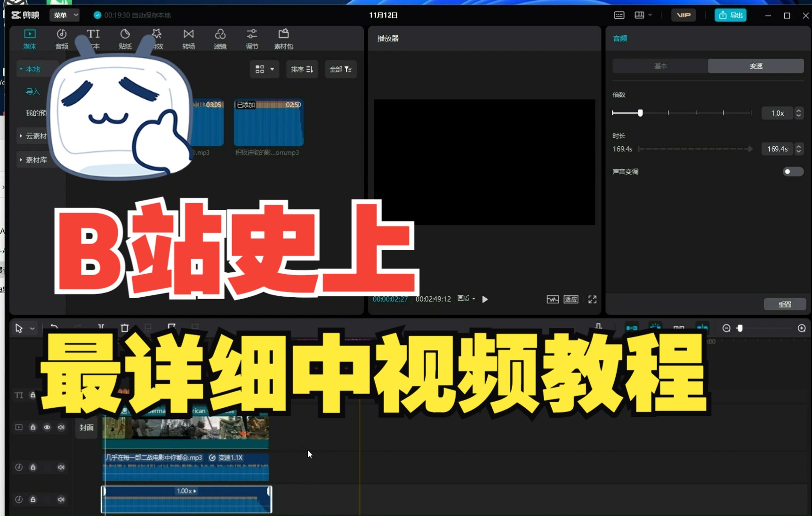Open the 音频 audio library tab
Screen dimensions: 812x516
coord(62,39)
